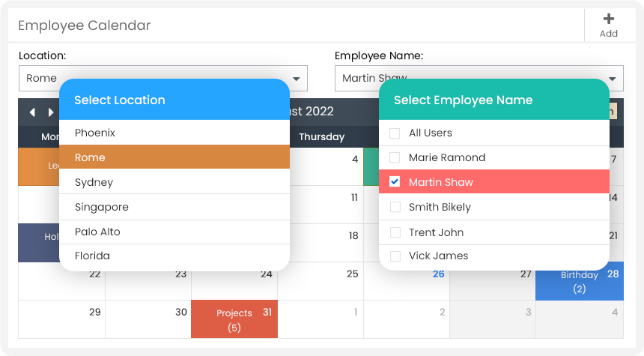Expand the Employee Name dropdown arrow

tap(613, 78)
